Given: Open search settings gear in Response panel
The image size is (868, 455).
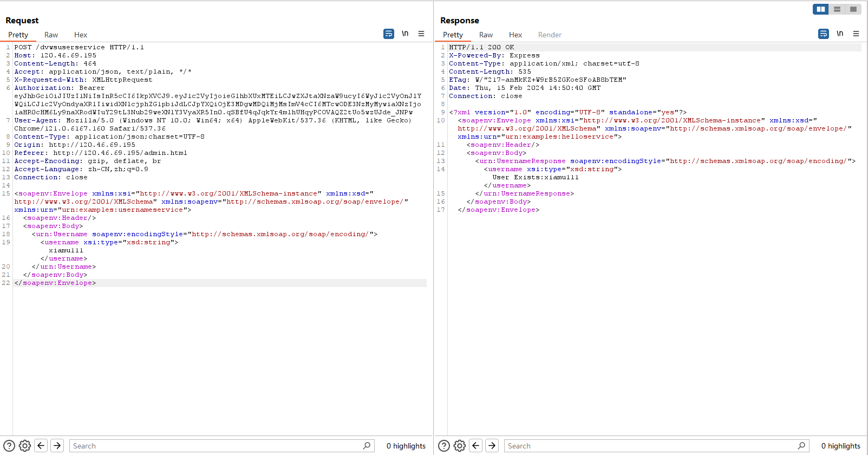Looking at the screenshot, I should (x=460, y=446).
